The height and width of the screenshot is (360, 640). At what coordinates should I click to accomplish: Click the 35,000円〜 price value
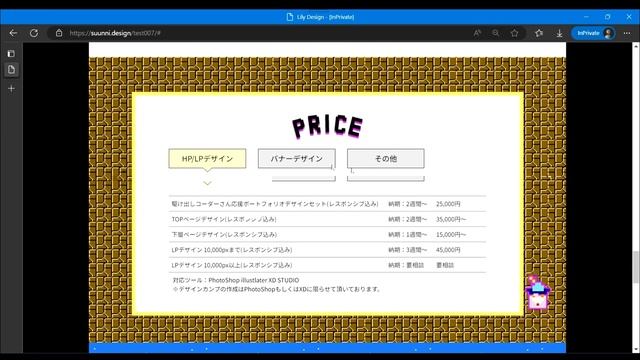point(451,219)
